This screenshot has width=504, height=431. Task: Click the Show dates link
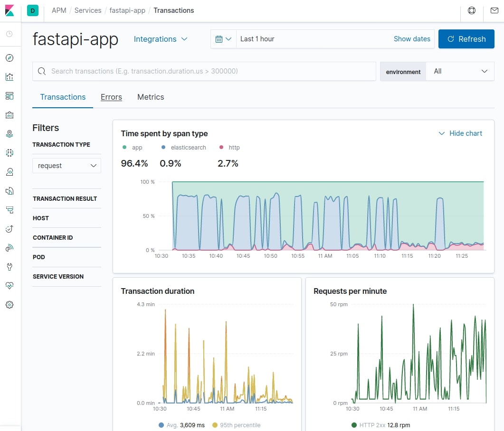tap(412, 39)
